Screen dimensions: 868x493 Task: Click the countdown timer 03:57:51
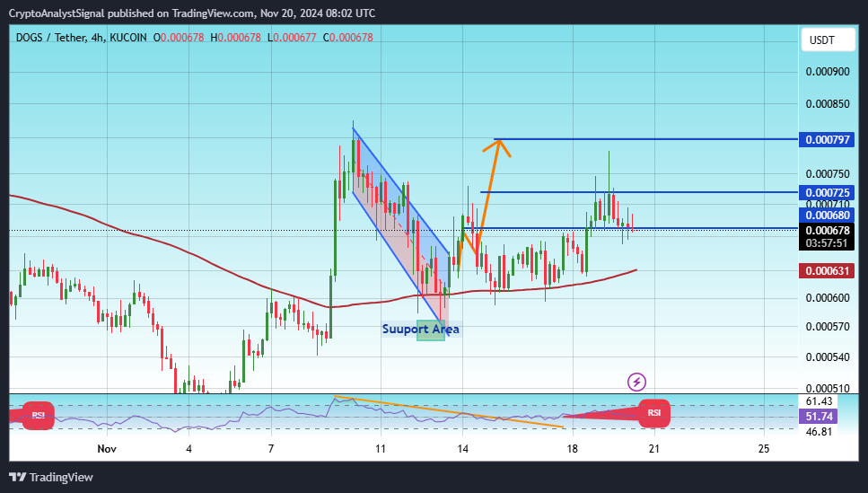(x=827, y=243)
